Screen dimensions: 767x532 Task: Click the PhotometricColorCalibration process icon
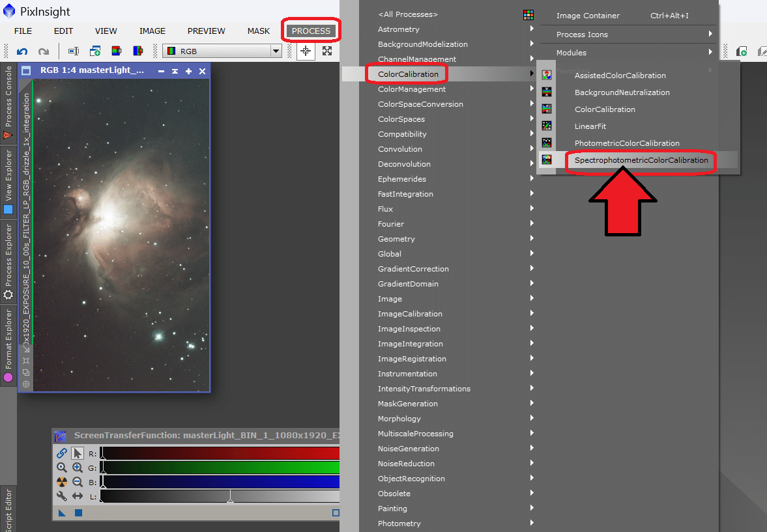546,143
